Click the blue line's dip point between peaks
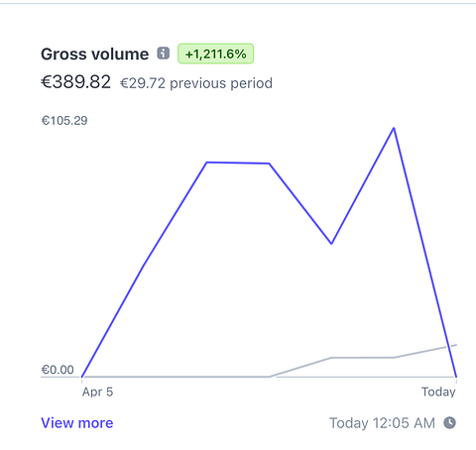The width and height of the screenshot is (476, 450). pos(331,244)
